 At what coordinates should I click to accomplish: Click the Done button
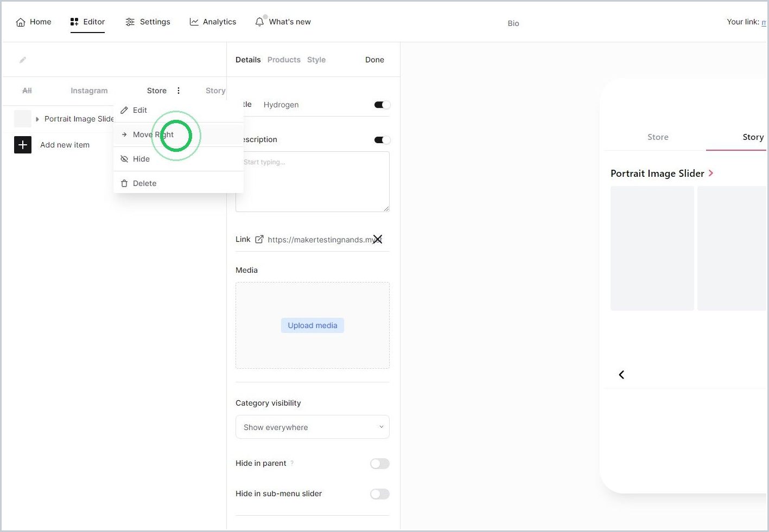pos(374,60)
